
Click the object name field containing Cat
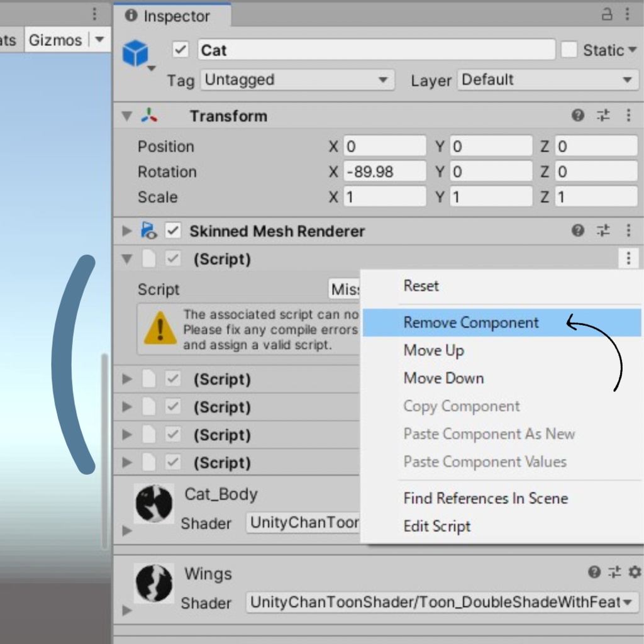(376, 50)
